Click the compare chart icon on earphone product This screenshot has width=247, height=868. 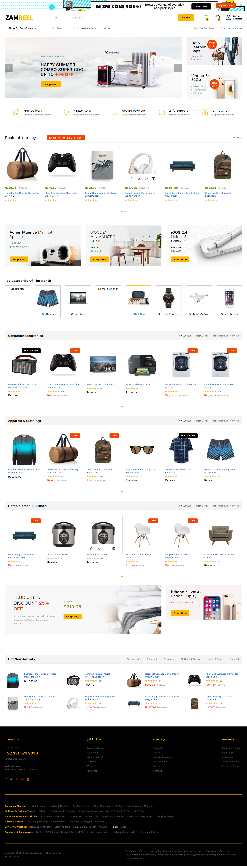[x=153, y=179]
